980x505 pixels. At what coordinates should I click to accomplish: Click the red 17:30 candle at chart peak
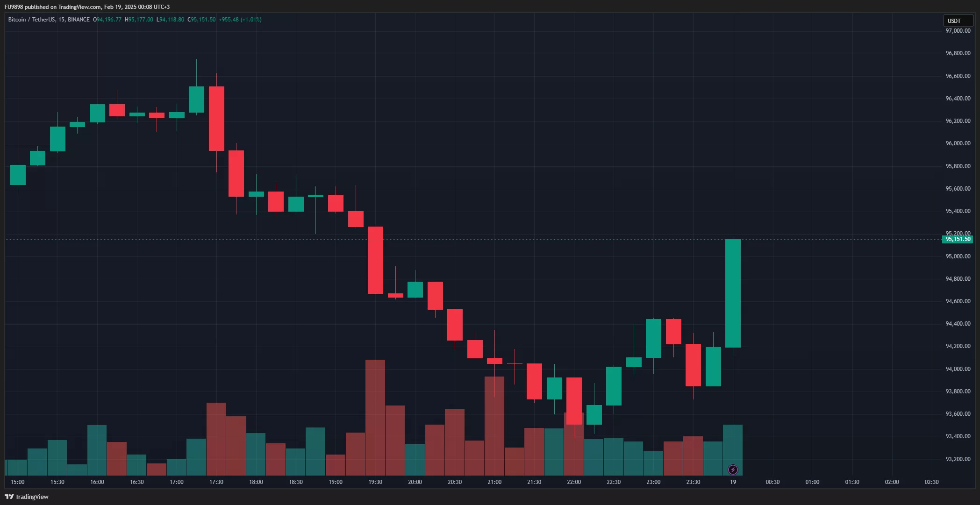pos(216,118)
